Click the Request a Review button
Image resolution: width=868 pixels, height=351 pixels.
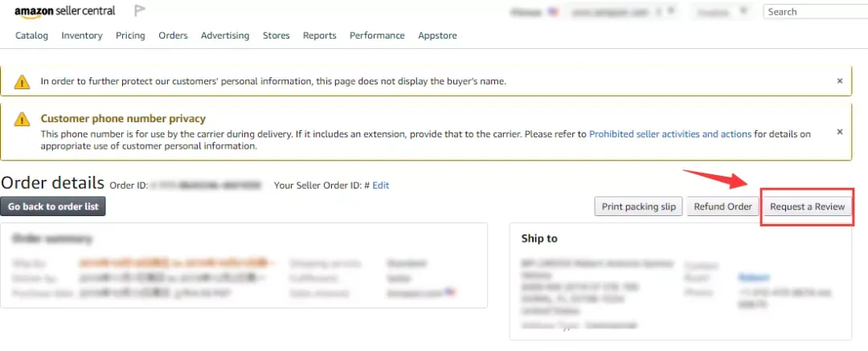click(807, 206)
